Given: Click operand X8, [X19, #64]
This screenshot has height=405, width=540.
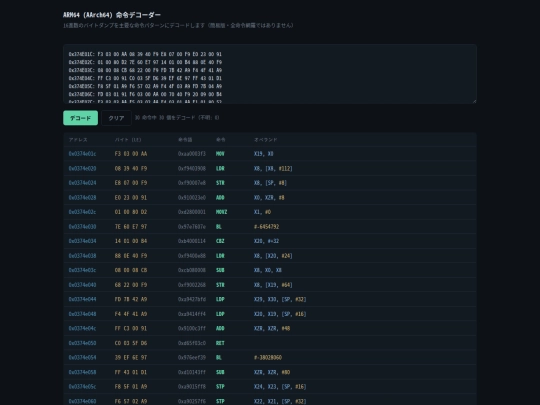Looking at the screenshot, I should [273, 285].
